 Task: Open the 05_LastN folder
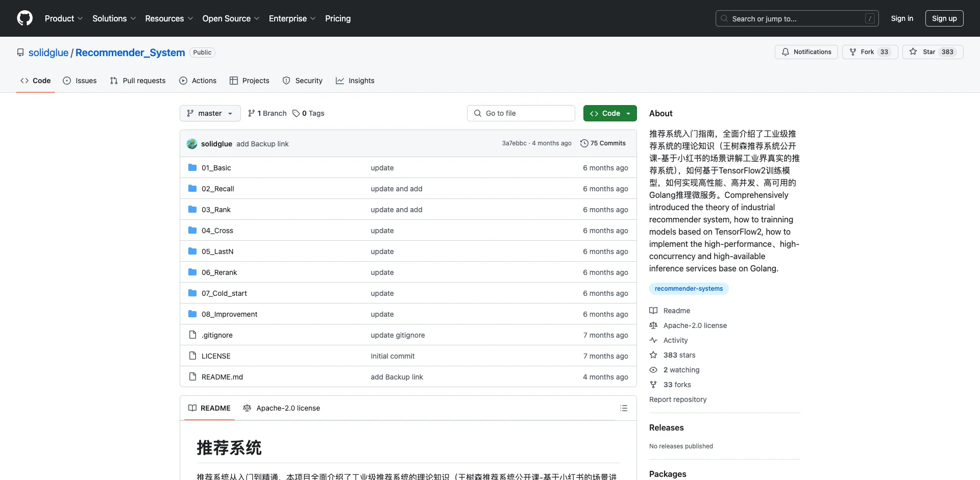click(x=217, y=251)
